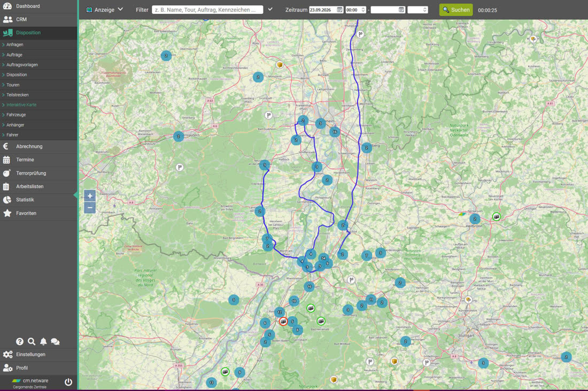Image resolution: width=588 pixels, height=391 pixels.
Task: Open the start date calendar picker icon
Action: pos(340,10)
